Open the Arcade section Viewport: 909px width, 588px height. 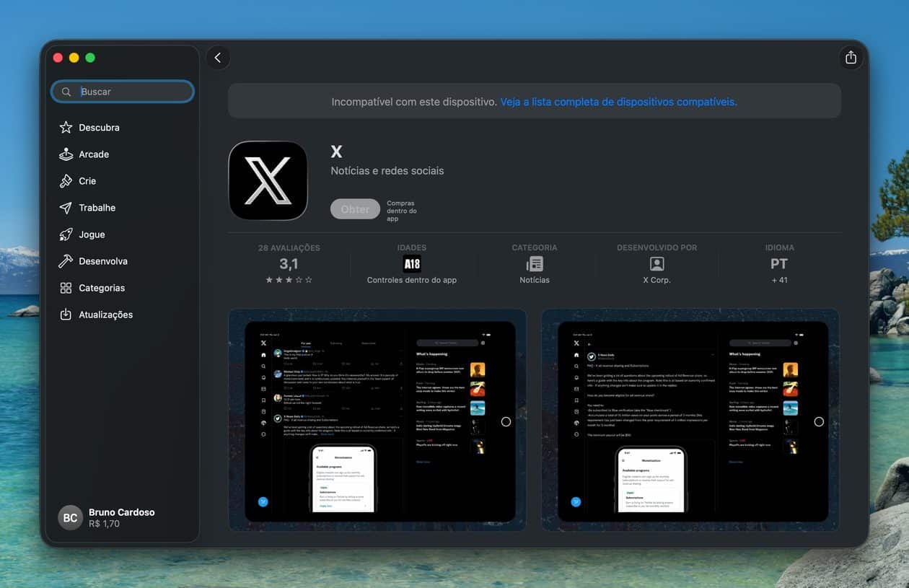93,154
